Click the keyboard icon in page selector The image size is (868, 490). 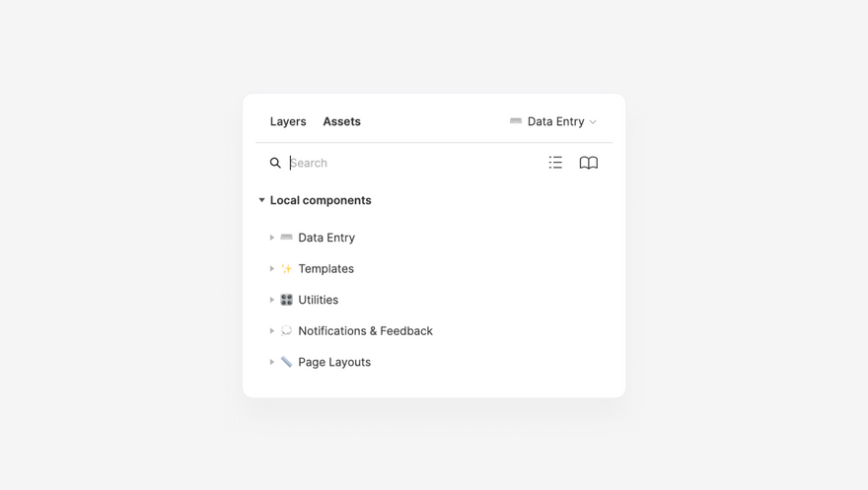(515, 121)
